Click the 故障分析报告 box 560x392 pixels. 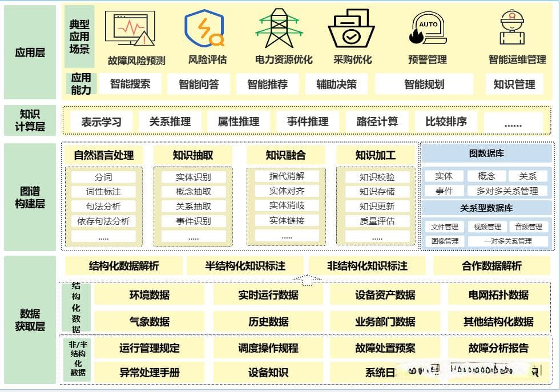click(498, 348)
